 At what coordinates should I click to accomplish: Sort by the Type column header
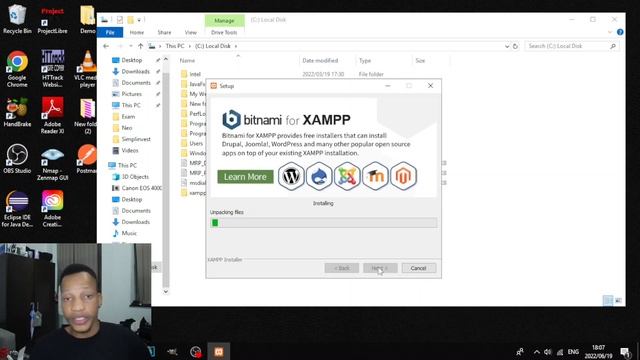[365, 60]
